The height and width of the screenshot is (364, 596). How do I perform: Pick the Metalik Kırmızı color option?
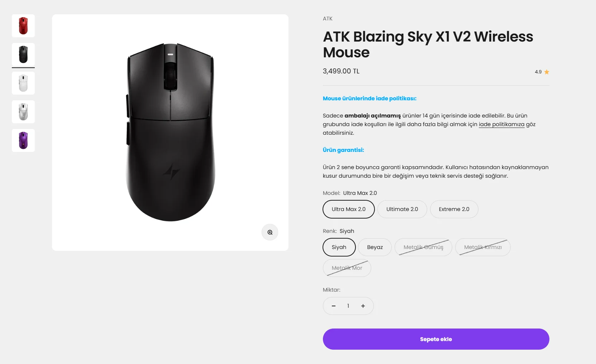coord(483,247)
